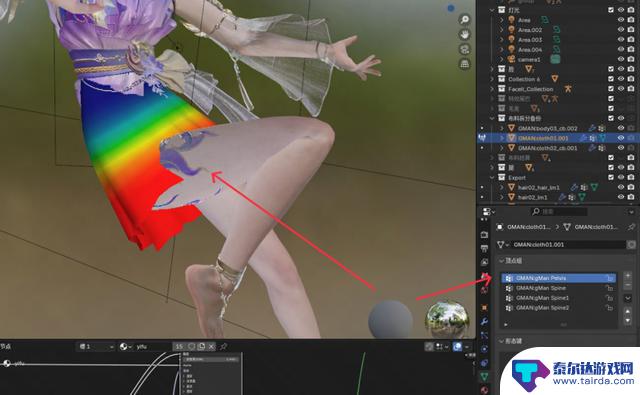
Task: Click the armature icon beside Facett_Collection
Action: (568, 89)
